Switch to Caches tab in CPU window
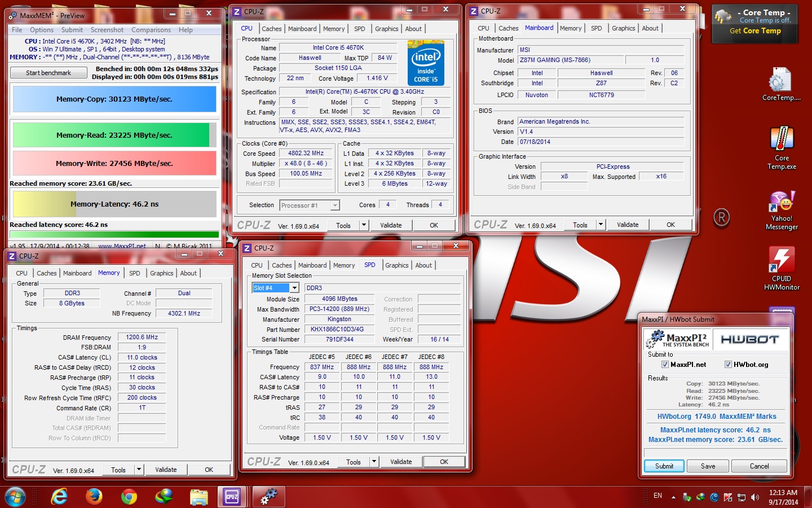Screen dimensions: 812x508 coord(271,29)
